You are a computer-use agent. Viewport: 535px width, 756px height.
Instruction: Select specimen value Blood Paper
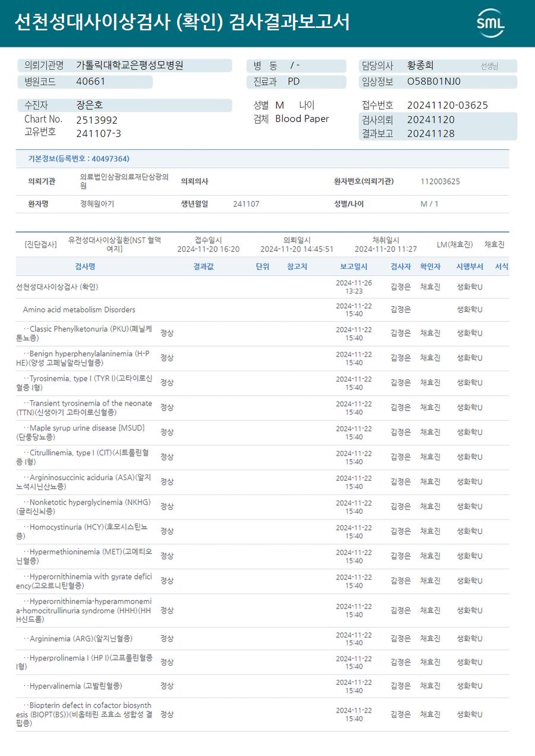[302, 119]
